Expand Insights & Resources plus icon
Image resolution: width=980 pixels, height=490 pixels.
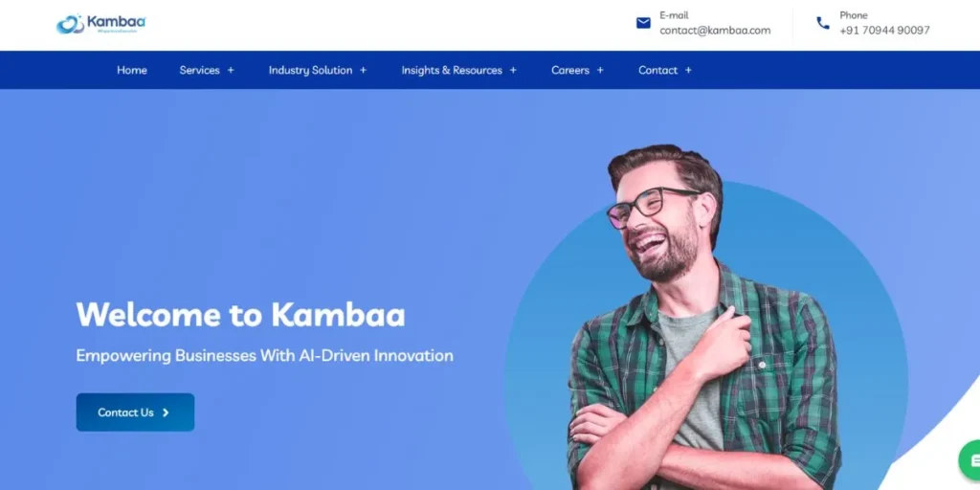click(x=513, y=70)
